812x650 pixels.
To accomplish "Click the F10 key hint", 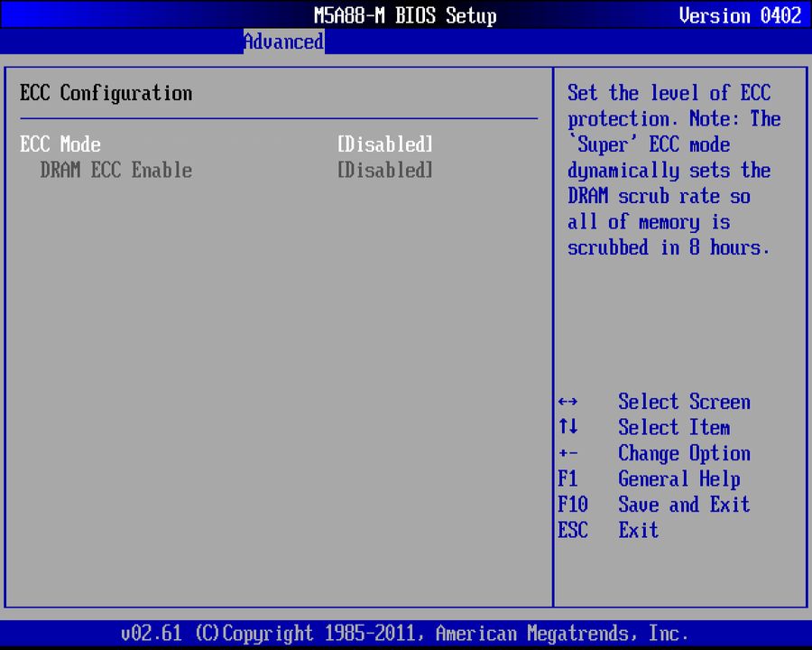I will pyautogui.click(x=573, y=504).
